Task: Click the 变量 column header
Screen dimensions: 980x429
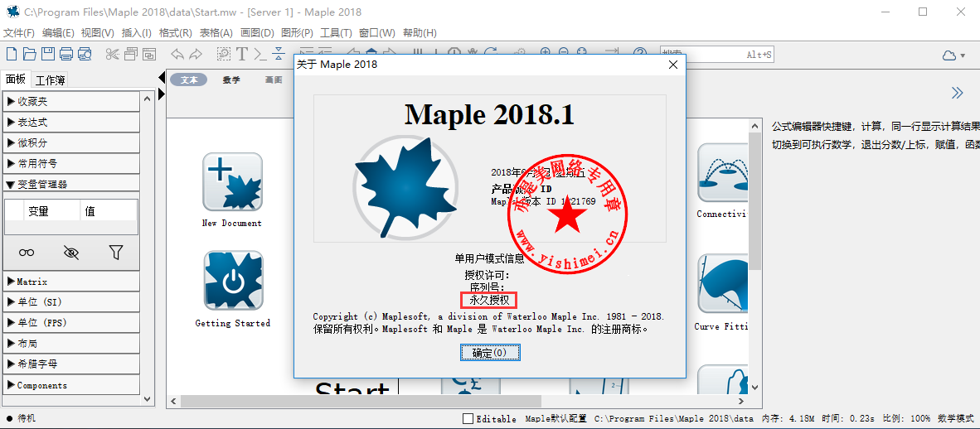Action: [52, 211]
